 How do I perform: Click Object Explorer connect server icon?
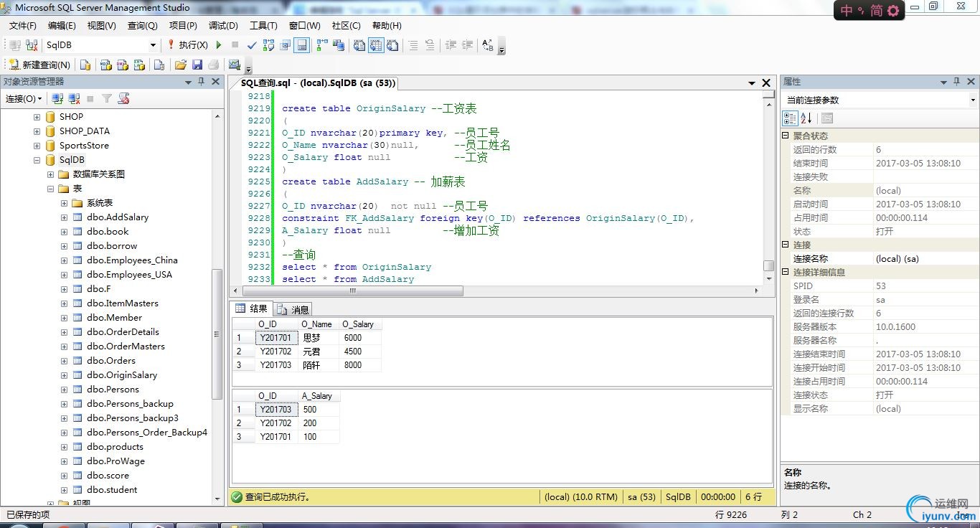tap(58, 99)
